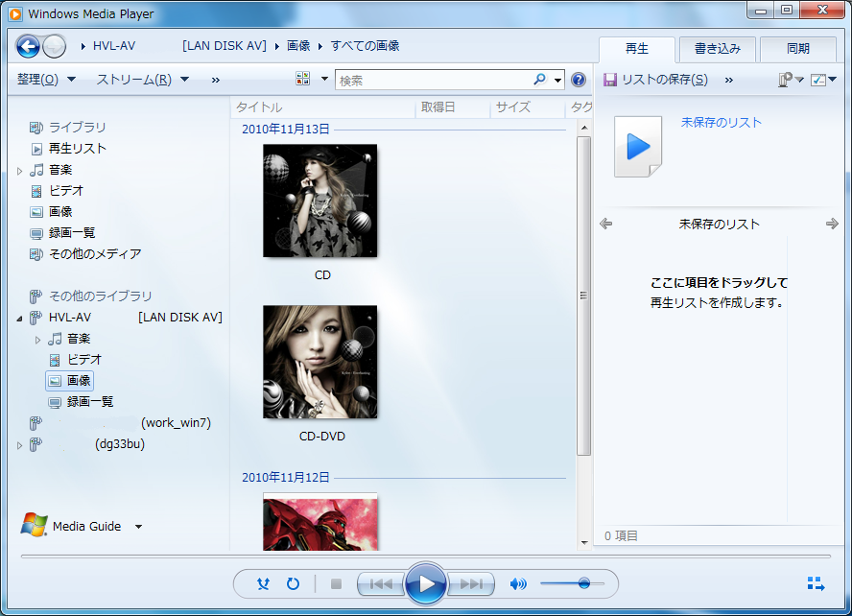Sort by 取得日 column header

point(453,107)
